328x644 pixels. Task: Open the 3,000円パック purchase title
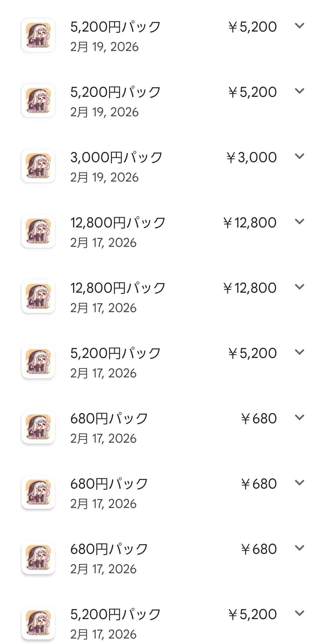click(x=116, y=157)
